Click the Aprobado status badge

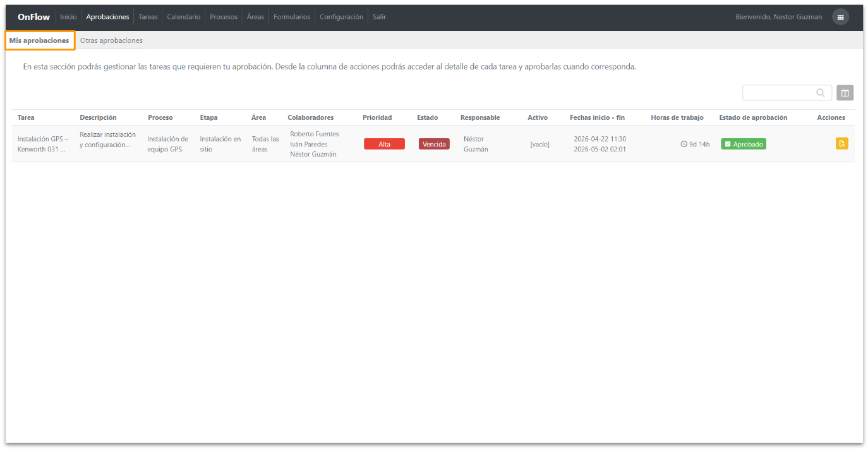point(744,145)
